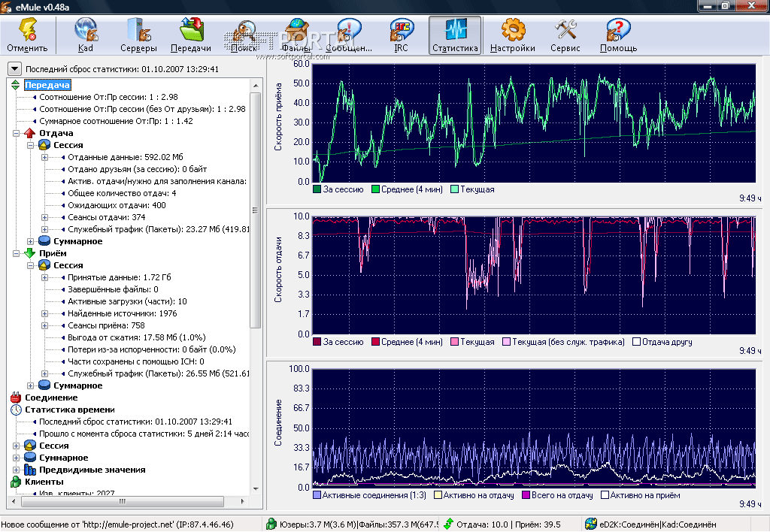Collapse the Отдача tree node
Viewport: 770px width, 532px height.
tap(17, 133)
